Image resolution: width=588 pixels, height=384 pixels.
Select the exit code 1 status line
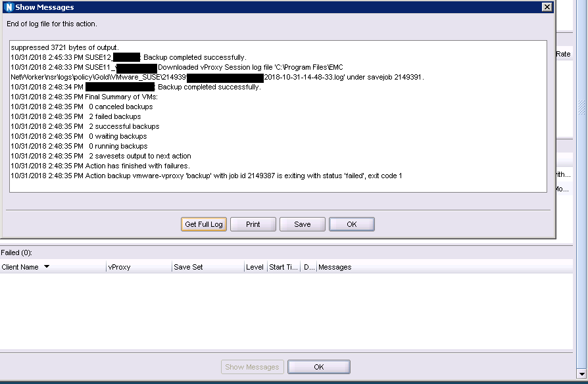click(207, 176)
